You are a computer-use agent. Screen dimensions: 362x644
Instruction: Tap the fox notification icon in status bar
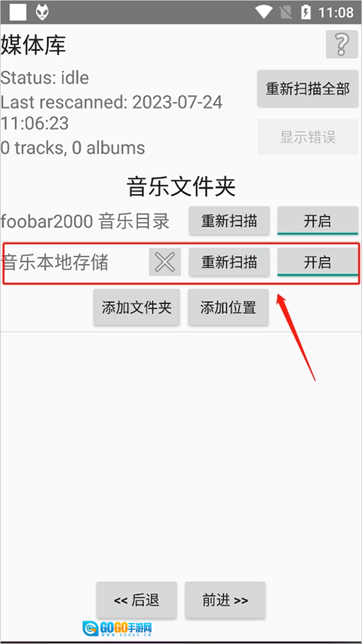click(42, 12)
